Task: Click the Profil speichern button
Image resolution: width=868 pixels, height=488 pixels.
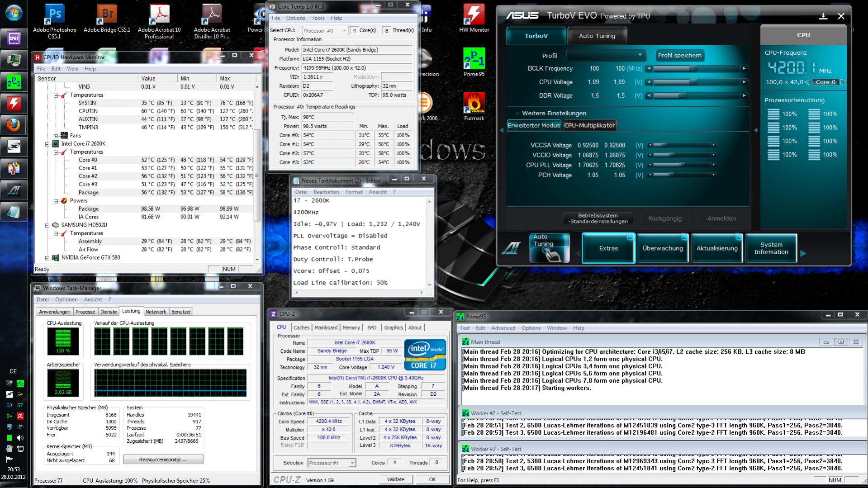Action: pyautogui.click(x=680, y=55)
